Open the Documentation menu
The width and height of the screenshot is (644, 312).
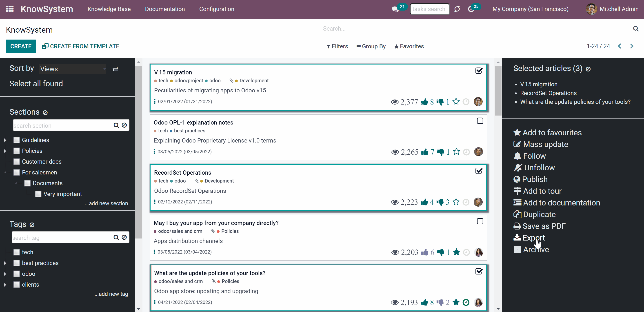(x=165, y=9)
